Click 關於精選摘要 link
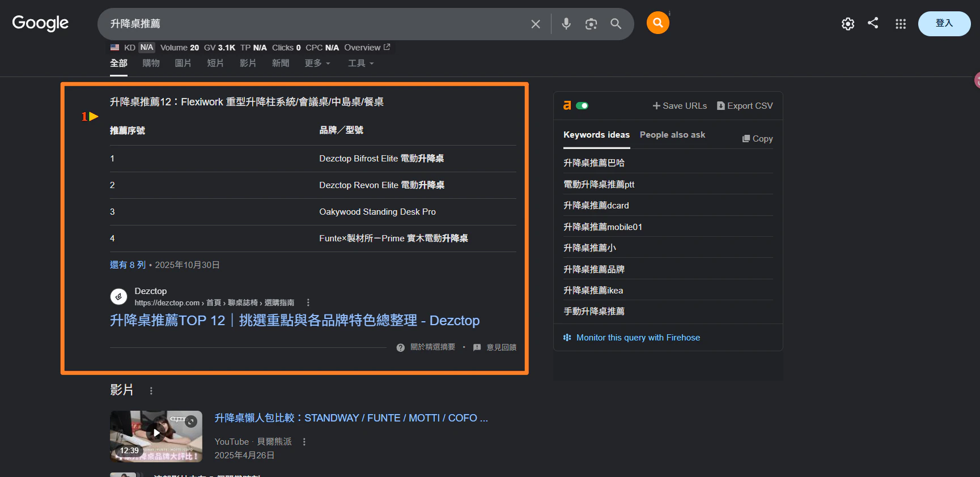The height and width of the screenshot is (477, 980). pyautogui.click(x=432, y=347)
